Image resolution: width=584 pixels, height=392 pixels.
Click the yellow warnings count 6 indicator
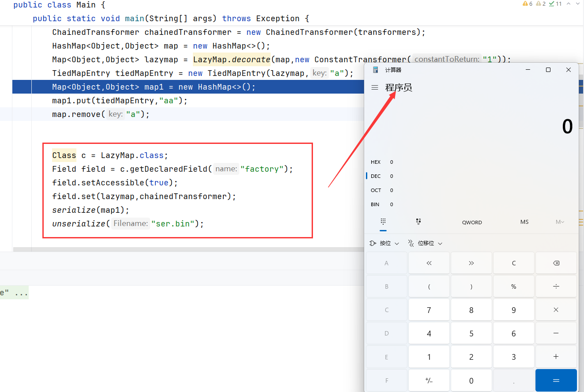tap(527, 4)
